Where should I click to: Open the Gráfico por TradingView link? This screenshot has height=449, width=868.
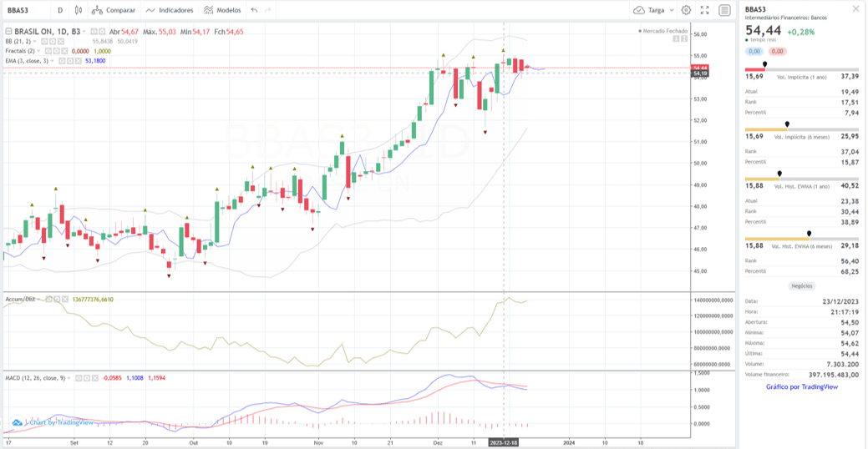pyautogui.click(x=801, y=386)
